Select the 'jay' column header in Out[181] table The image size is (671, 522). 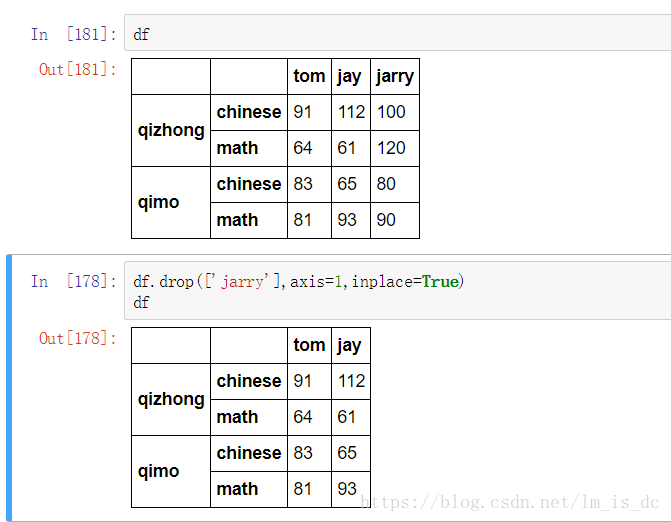tap(351, 77)
